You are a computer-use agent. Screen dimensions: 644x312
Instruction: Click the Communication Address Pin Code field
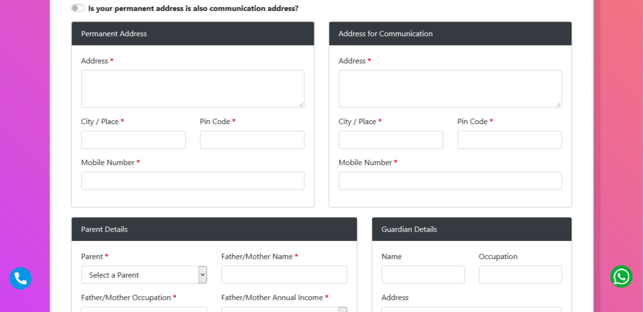pos(509,140)
